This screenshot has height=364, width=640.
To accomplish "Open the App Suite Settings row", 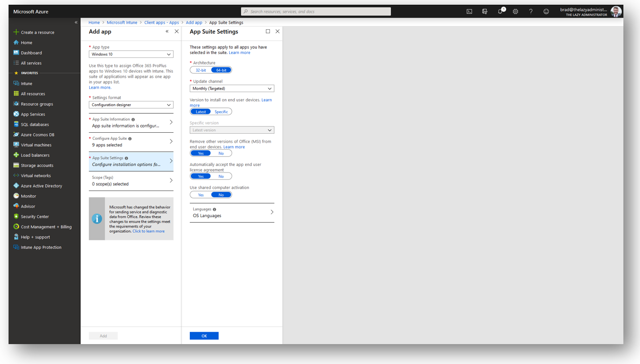I will [131, 161].
